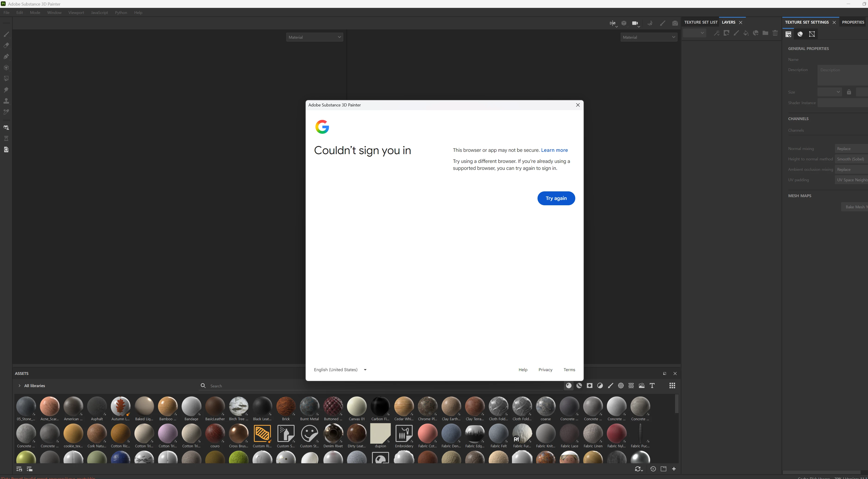Screen dimensions: 868x479
Task: Click the 3D cube view icon
Action: 624,23
